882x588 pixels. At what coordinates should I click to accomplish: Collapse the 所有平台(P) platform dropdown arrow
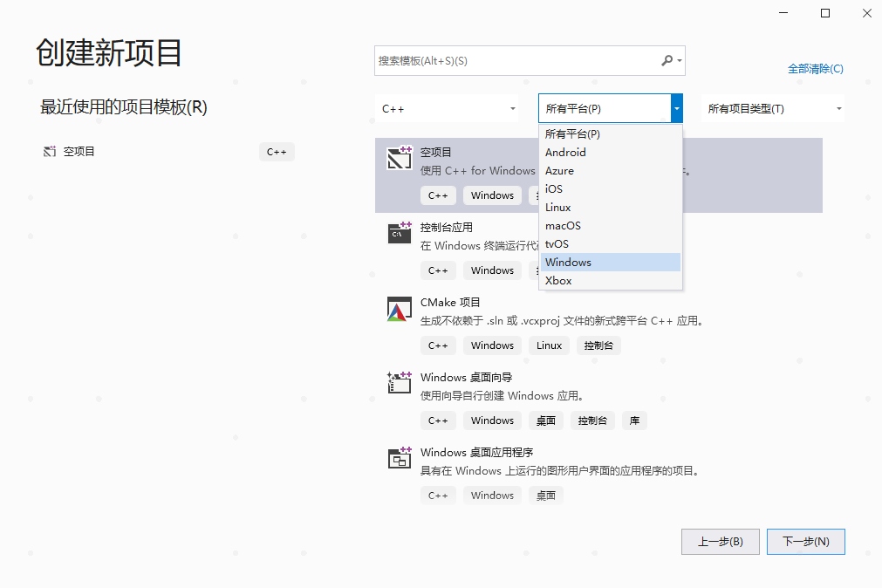[x=677, y=108]
